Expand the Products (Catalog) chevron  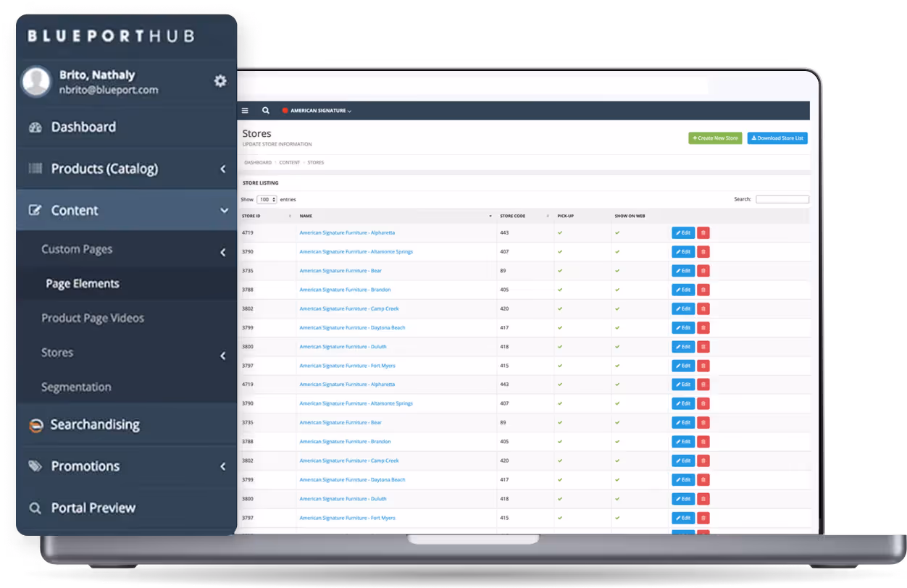222,169
